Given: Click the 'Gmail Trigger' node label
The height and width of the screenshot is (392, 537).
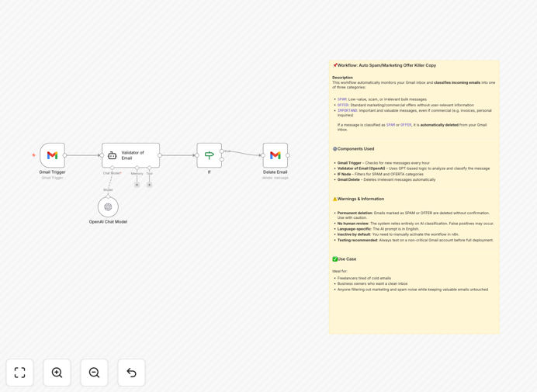Looking at the screenshot, I should pos(53,172).
